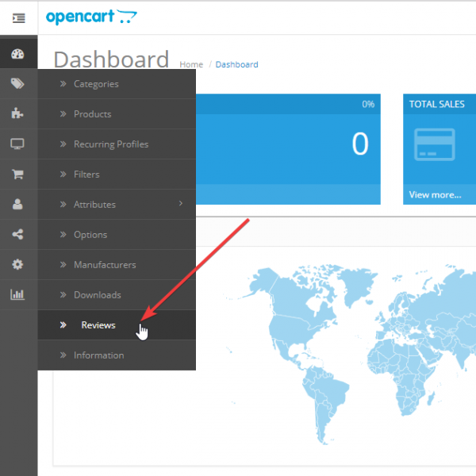
Task: Open the System gear icon
Action: (x=18, y=264)
